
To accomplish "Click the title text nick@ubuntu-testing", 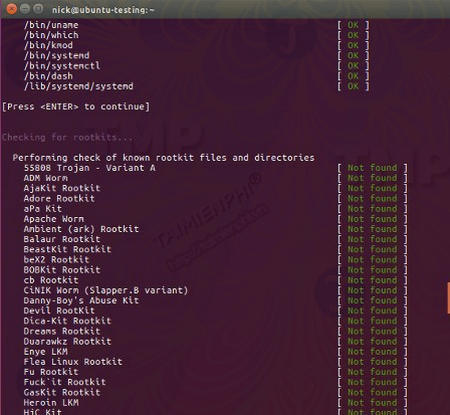I will [x=103, y=10].
